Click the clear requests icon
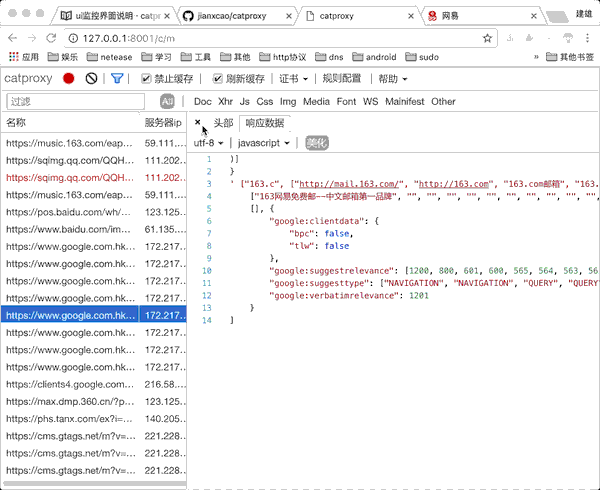This screenshot has height=490, width=600. [92, 78]
